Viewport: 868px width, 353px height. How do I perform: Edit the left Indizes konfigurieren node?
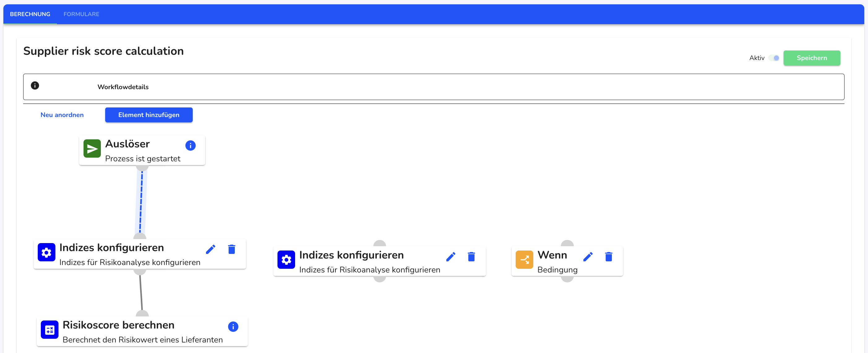(x=211, y=250)
